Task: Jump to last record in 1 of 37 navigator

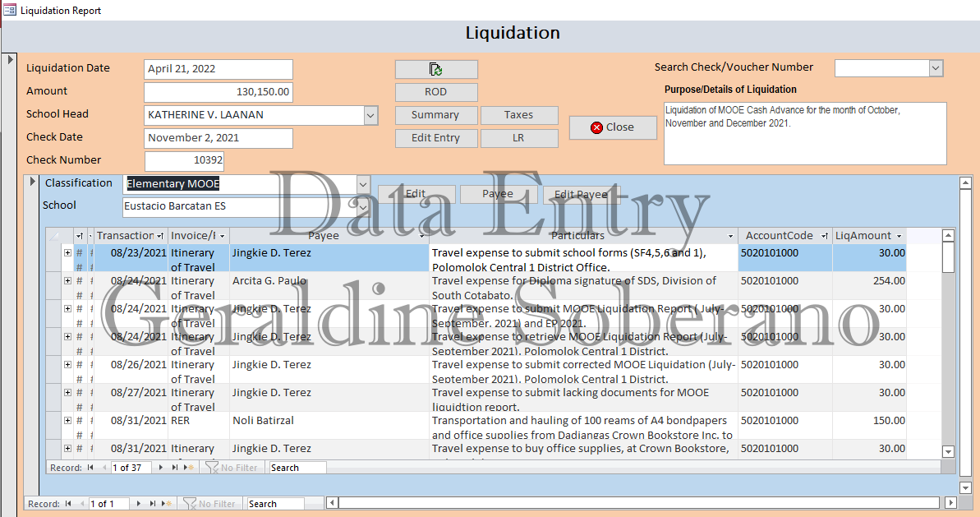Action: 174,468
